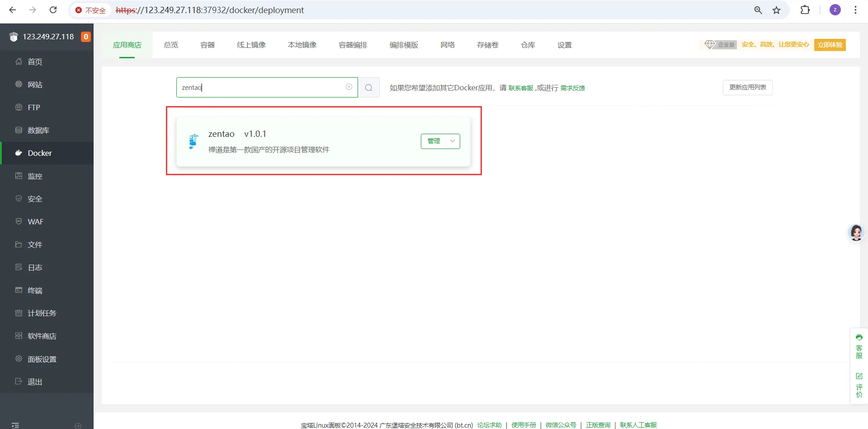Open the 论坛求助 footer link
The width and height of the screenshot is (868, 429).
tap(489, 425)
